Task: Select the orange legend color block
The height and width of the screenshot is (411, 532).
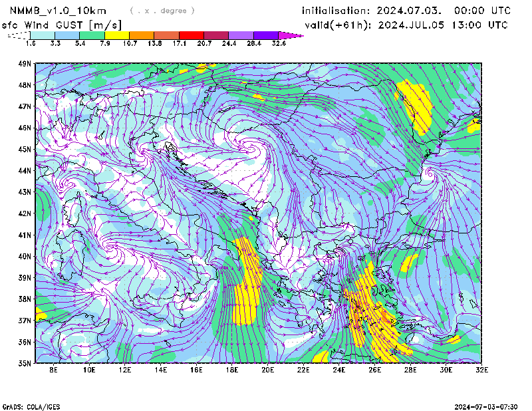Action: [142, 35]
